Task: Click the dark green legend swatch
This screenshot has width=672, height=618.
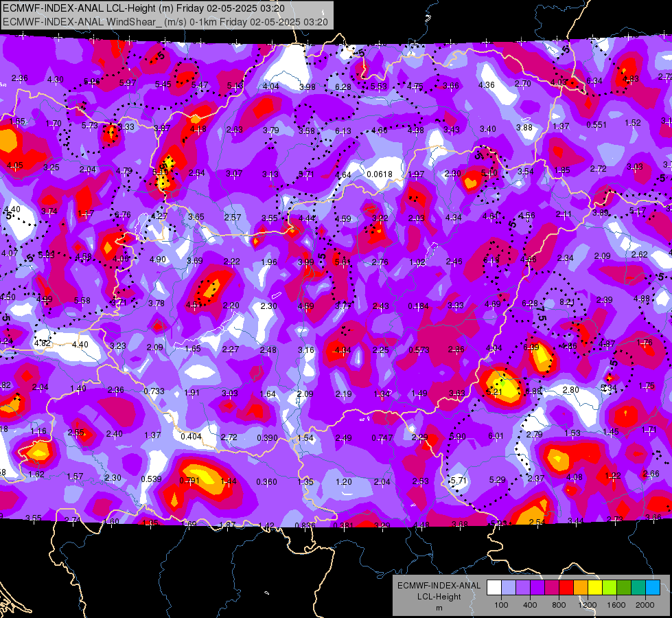Action: tap(623, 588)
